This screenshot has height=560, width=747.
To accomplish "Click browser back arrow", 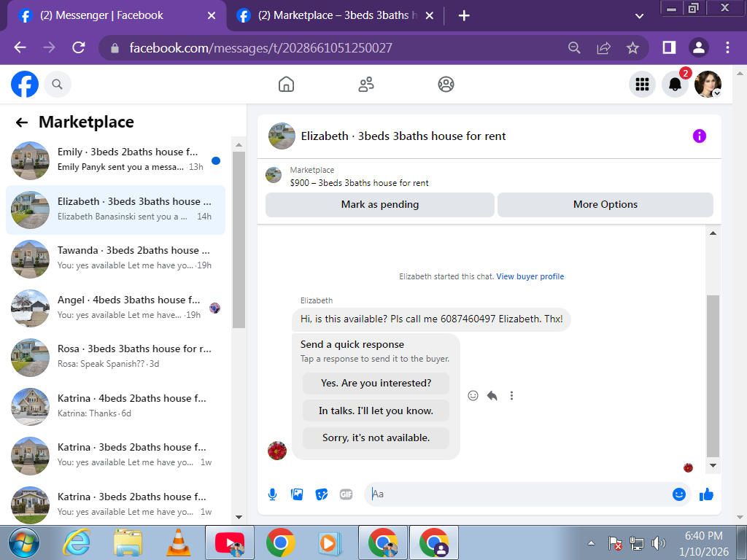I will pyautogui.click(x=20, y=47).
